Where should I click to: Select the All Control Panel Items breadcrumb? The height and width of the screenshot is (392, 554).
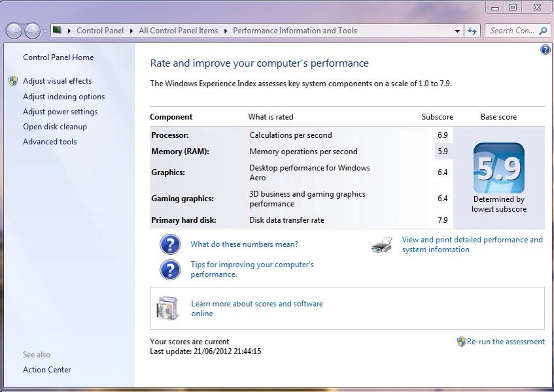tap(179, 31)
